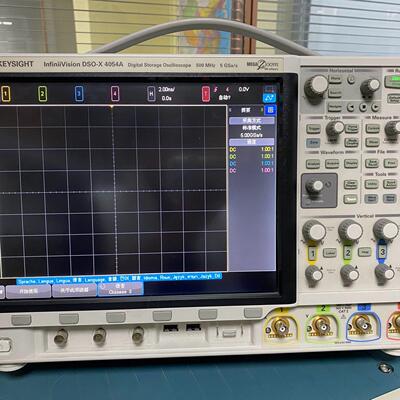Tap the blue channel 3 badge on screen
The width and height of the screenshot is (400, 400).
[x=79, y=94]
